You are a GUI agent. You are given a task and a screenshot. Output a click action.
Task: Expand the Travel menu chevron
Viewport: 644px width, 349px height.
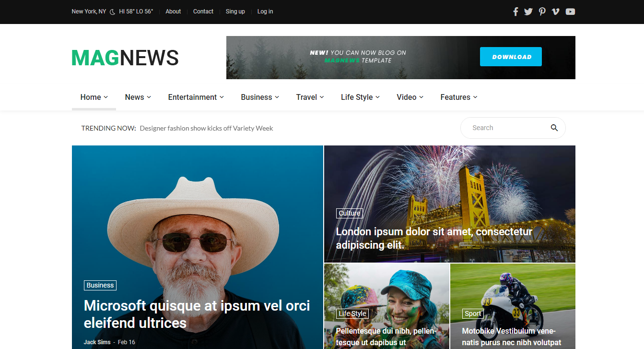click(x=322, y=97)
